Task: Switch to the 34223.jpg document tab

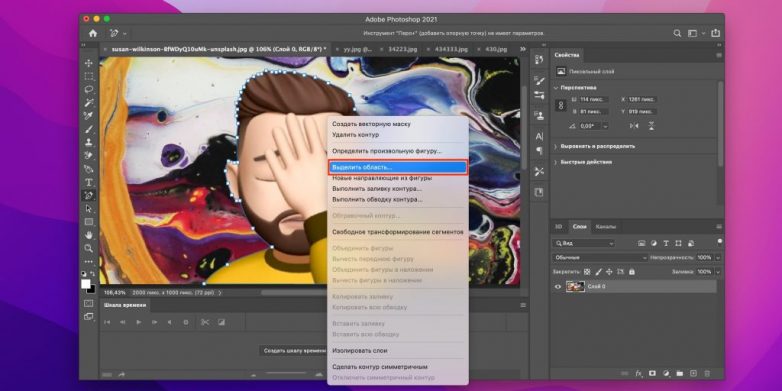Action: tap(402, 49)
